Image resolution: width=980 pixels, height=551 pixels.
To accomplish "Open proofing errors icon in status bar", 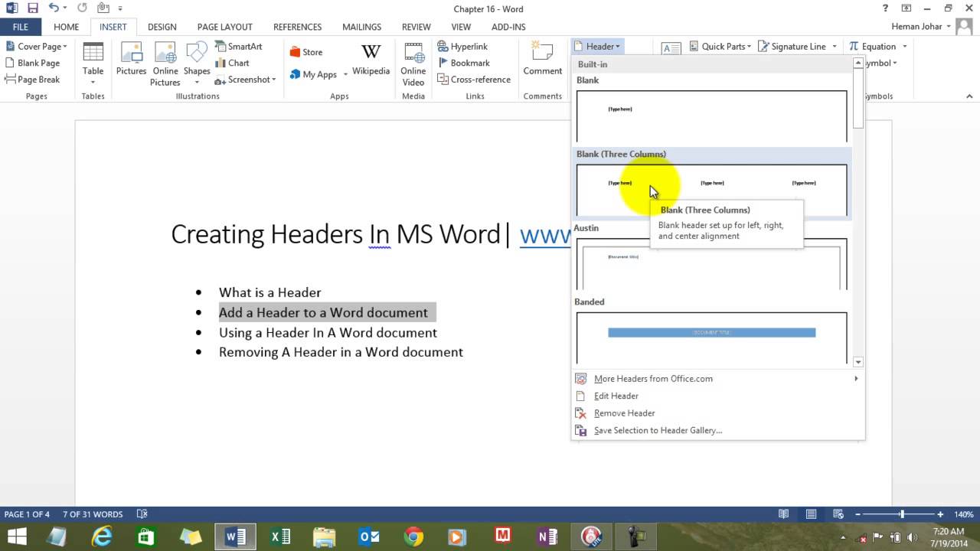I will [x=142, y=514].
